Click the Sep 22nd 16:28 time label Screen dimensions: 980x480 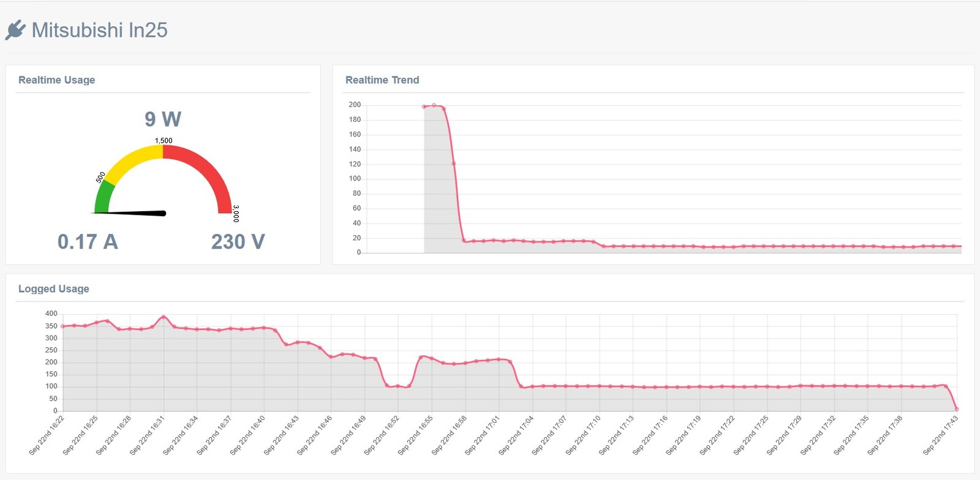click(x=113, y=435)
